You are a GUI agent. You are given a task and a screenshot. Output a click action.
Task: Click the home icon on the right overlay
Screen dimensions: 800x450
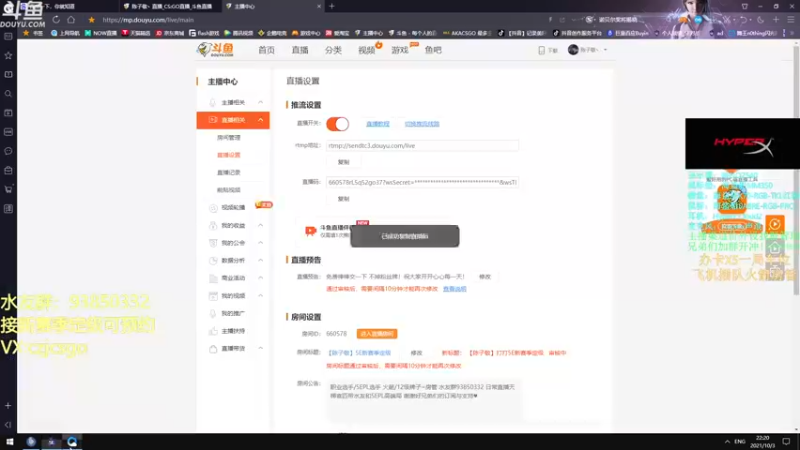[774, 247]
